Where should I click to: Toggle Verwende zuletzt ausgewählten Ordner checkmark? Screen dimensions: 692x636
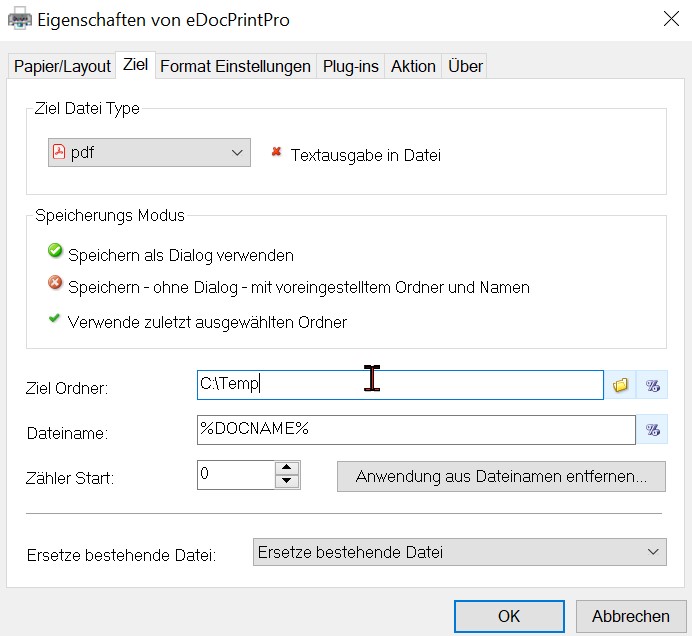point(54,318)
